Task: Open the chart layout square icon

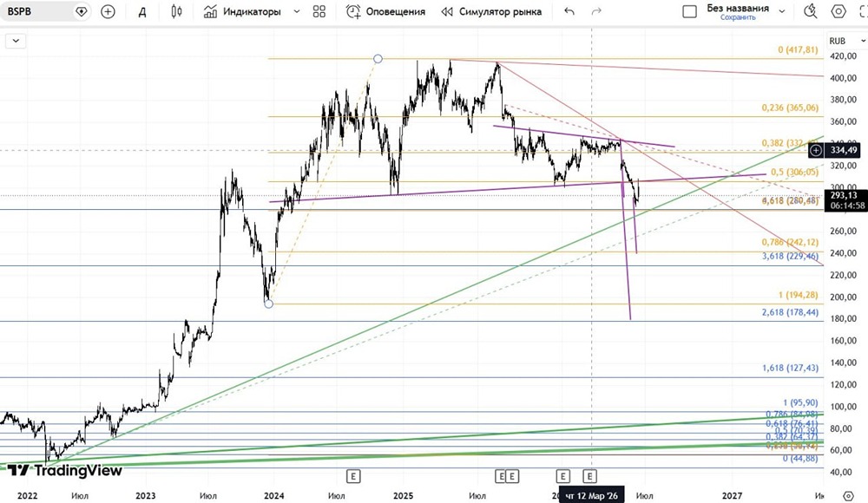Action: click(690, 11)
